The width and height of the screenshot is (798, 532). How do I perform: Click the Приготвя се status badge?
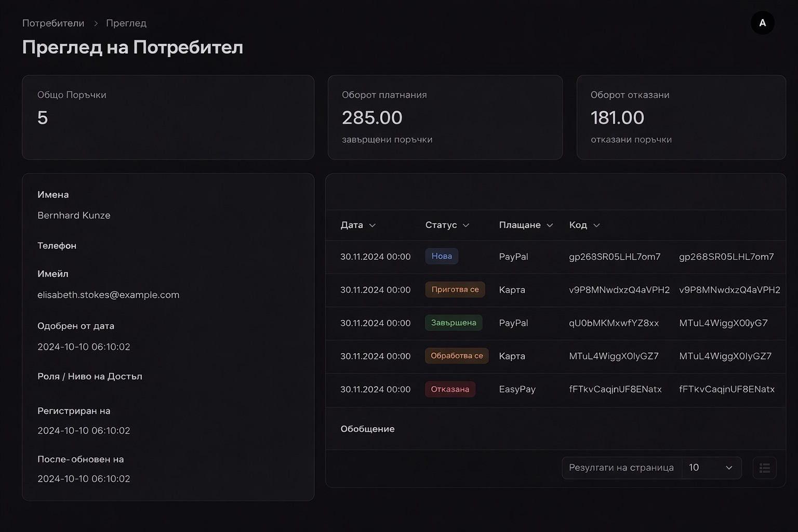tap(455, 289)
